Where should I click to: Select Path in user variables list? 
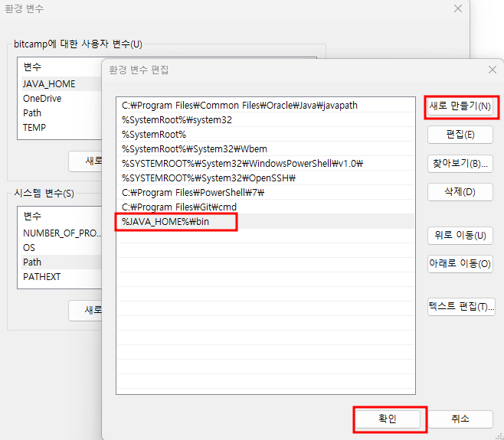[x=61, y=113]
